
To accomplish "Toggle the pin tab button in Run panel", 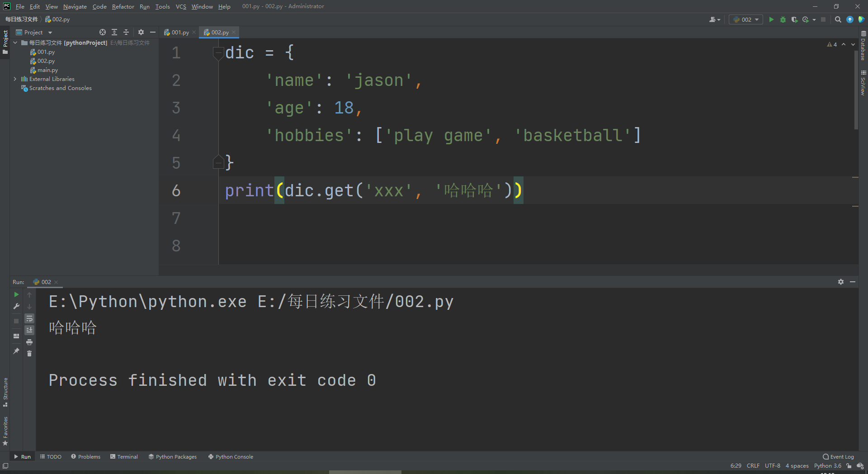I will pos(17,351).
